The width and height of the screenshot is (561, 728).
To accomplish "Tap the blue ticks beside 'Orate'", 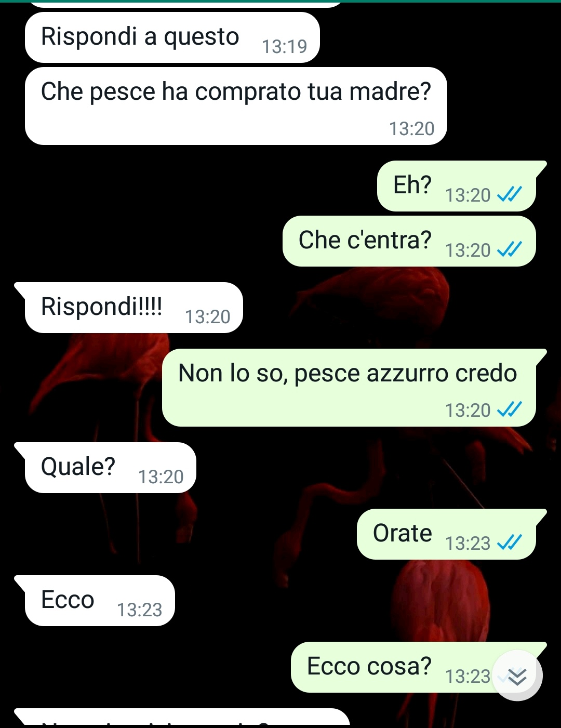I will [x=509, y=543].
